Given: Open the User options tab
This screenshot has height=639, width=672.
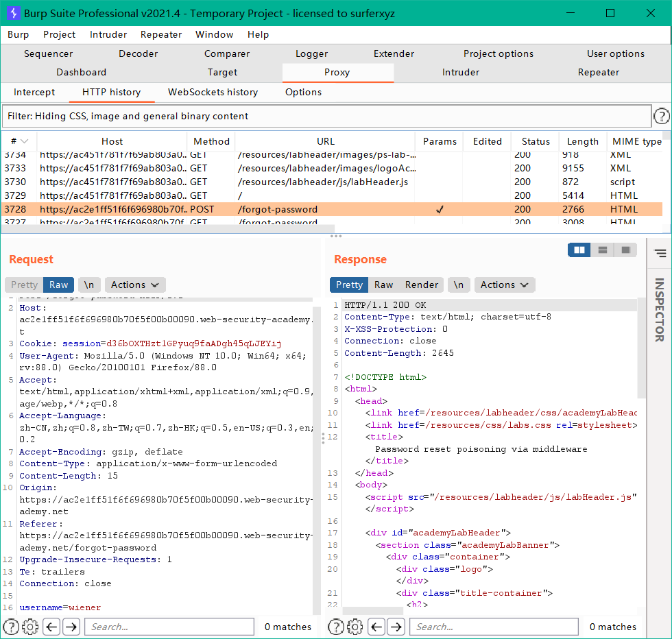Looking at the screenshot, I should 616,53.
